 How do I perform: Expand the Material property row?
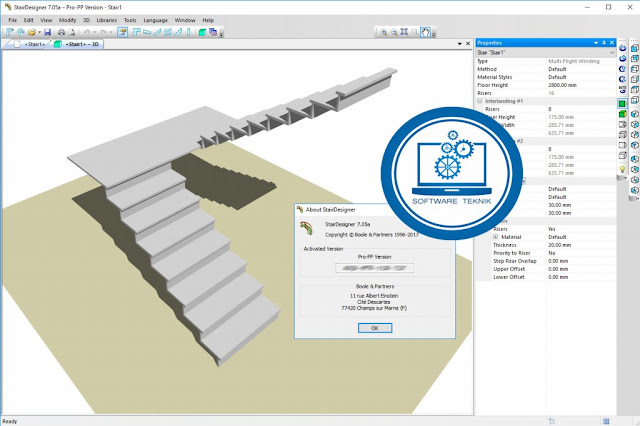[496, 237]
